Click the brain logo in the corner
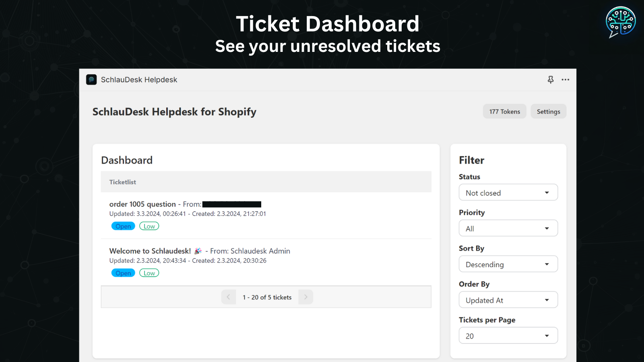 620,22
